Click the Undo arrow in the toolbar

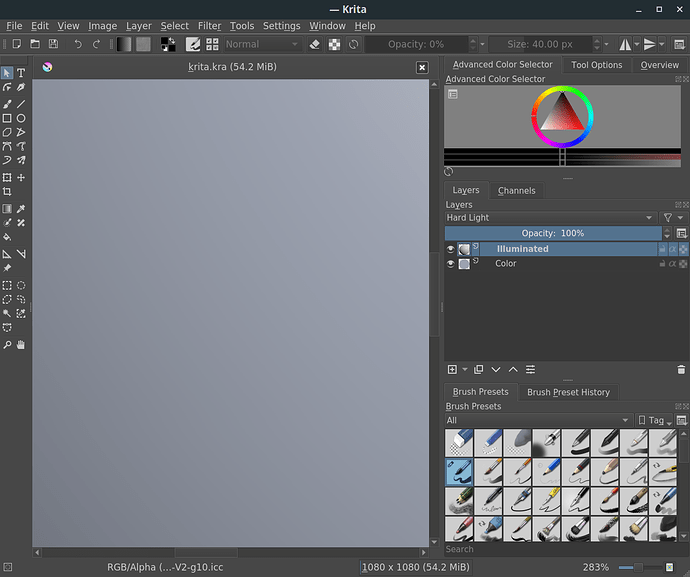click(x=78, y=44)
